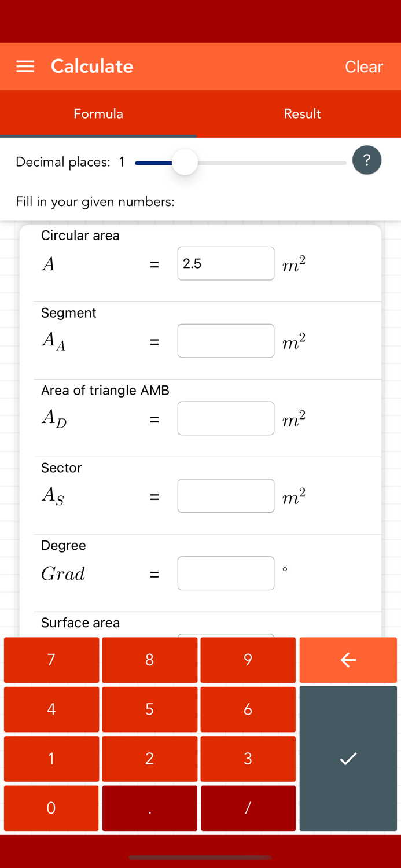401x868 pixels.
Task: Tap the 5 key on keypad
Action: [x=150, y=709]
